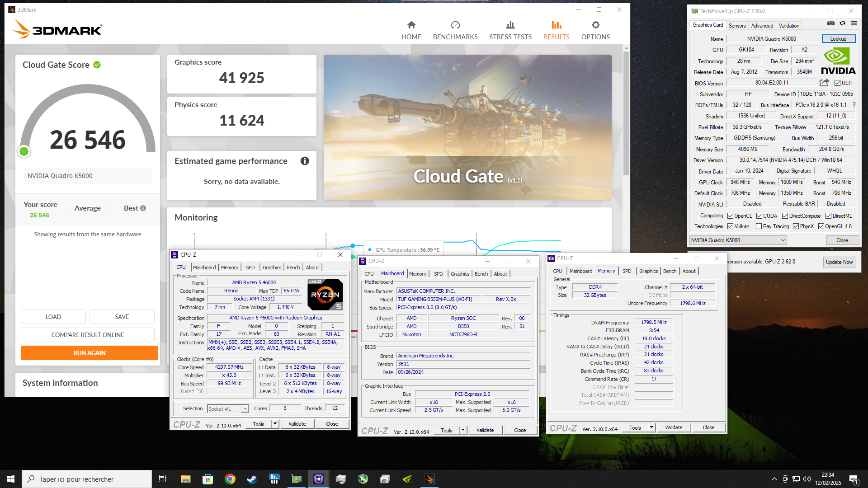Switch to the Validation tab in GPU-Z
Viewport: 868px width, 488px height.
(x=789, y=26)
